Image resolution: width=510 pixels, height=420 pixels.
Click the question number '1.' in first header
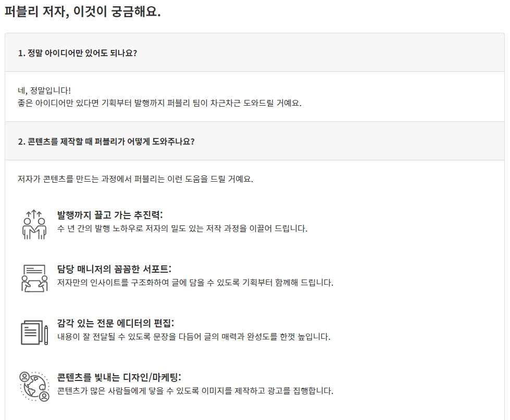pos(21,53)
